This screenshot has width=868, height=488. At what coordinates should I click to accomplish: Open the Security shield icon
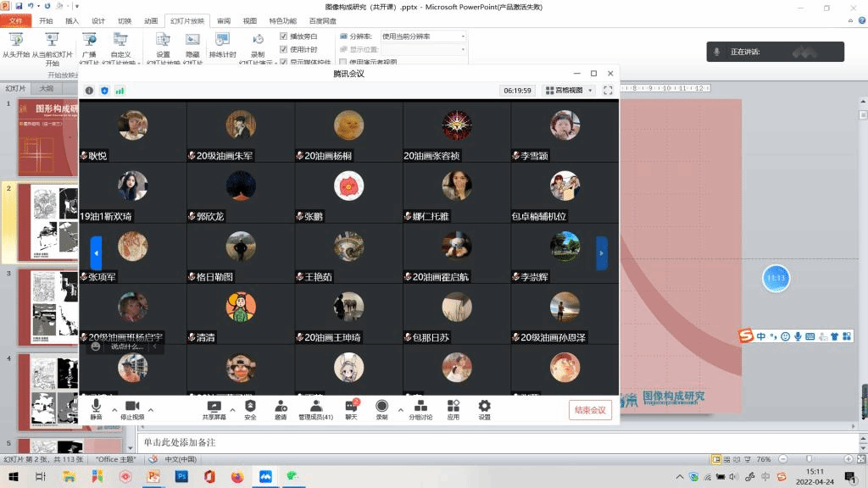pos(250,410)
